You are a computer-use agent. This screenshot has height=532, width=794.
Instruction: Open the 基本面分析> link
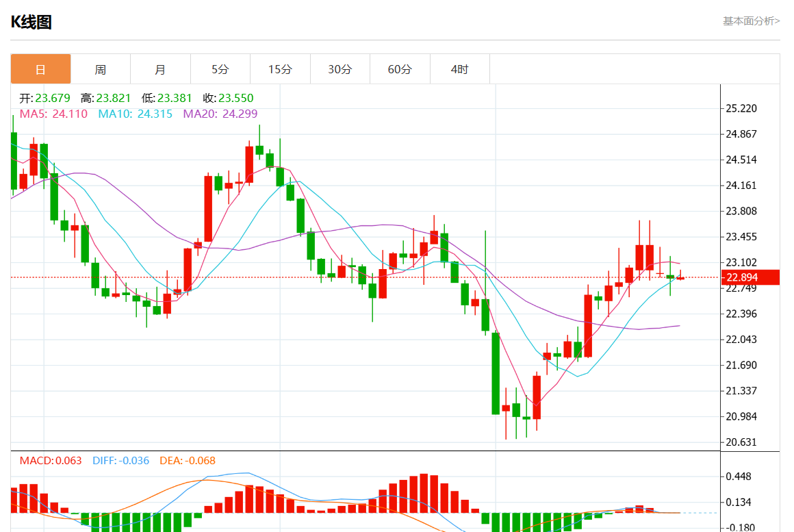click(x=751, y=21)
